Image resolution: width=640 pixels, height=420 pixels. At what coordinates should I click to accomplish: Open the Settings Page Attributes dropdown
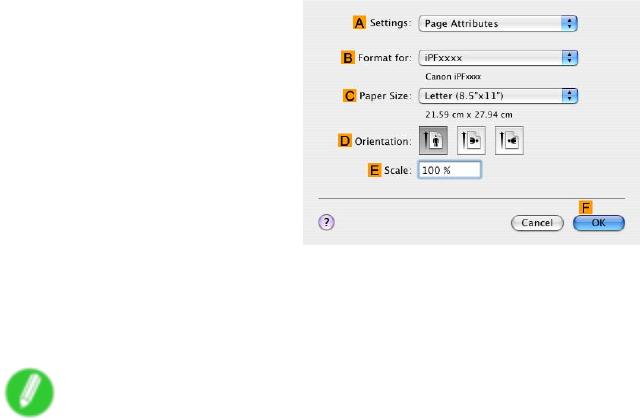point(498,24)
